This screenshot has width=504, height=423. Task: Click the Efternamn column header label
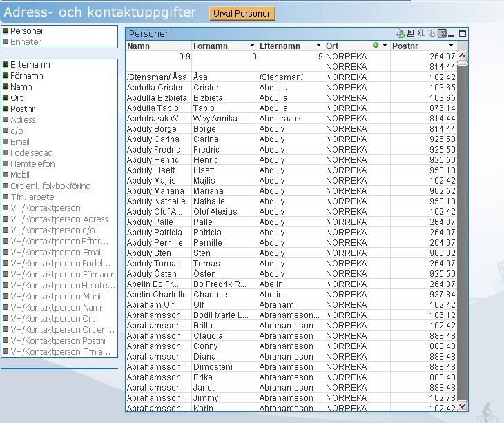pyautogui.click(x=280, y=46)
